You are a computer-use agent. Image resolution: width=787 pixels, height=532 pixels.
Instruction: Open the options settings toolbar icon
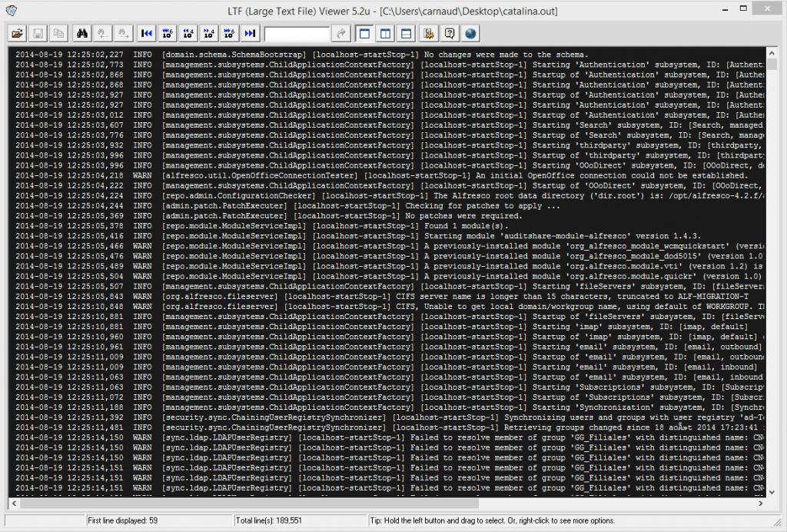point(429,33)
